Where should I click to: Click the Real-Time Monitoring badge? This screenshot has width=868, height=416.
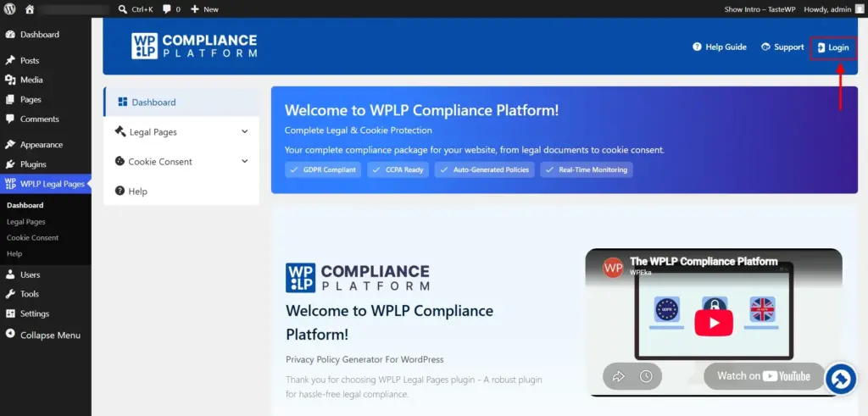587,169
